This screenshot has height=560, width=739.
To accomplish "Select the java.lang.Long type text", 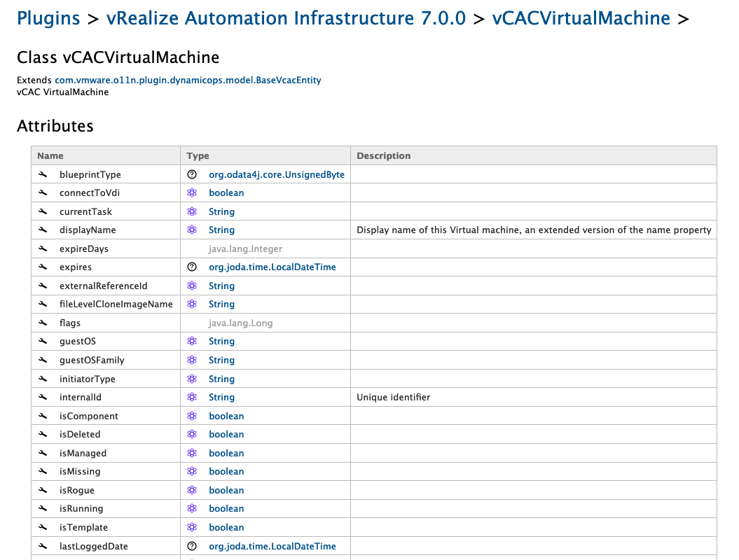I will (x=241, y=323).
